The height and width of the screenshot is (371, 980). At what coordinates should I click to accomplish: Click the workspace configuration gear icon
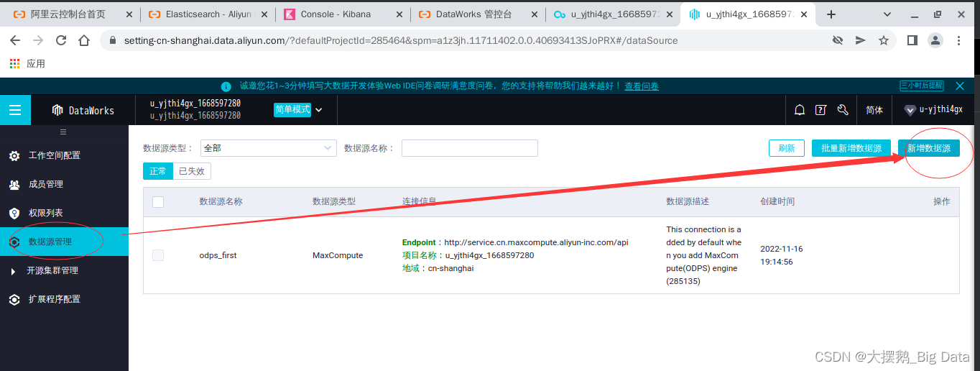click(14, 156)
